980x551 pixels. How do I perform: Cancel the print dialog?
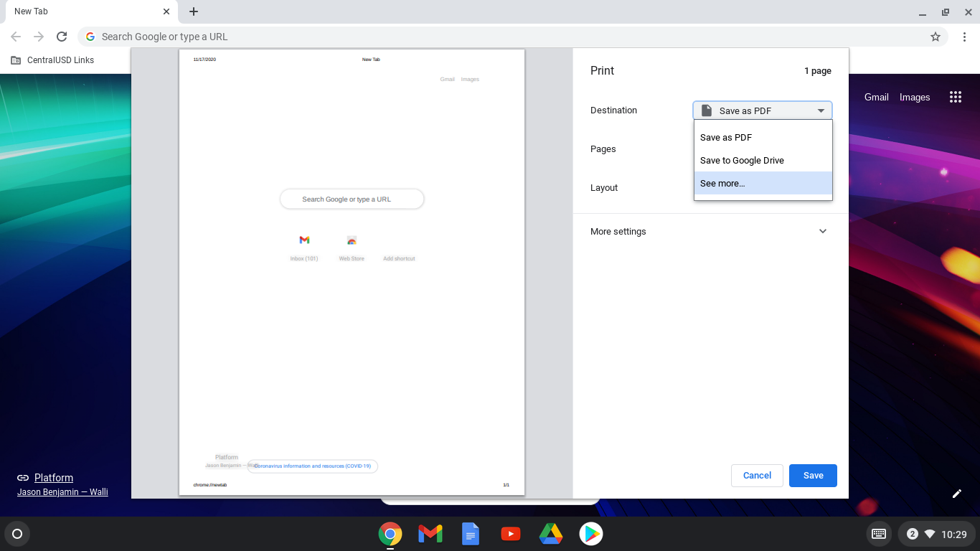pyautogui.click(x=757, y=476)
